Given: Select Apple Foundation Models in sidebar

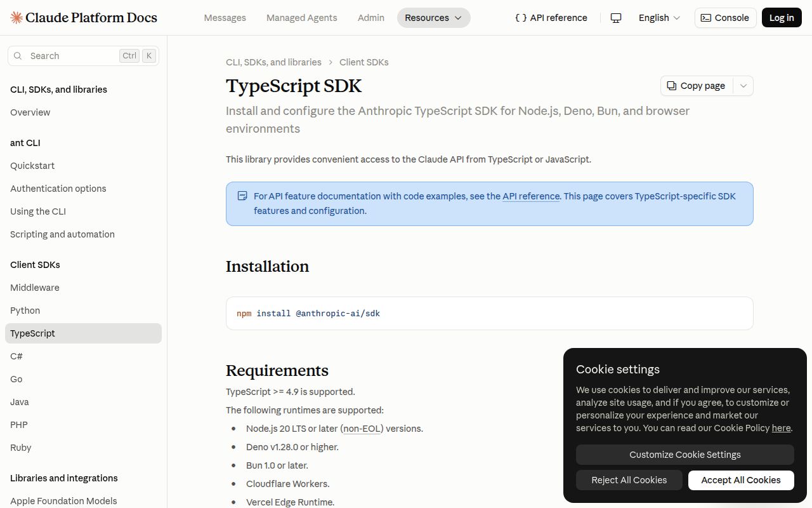Looking at the screenshot, I should coord(83,501).
